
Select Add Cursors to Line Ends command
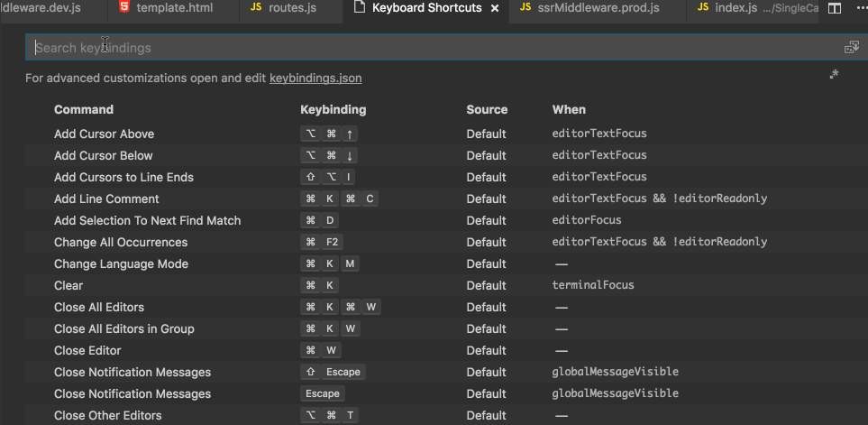click(x=124, y=178)
